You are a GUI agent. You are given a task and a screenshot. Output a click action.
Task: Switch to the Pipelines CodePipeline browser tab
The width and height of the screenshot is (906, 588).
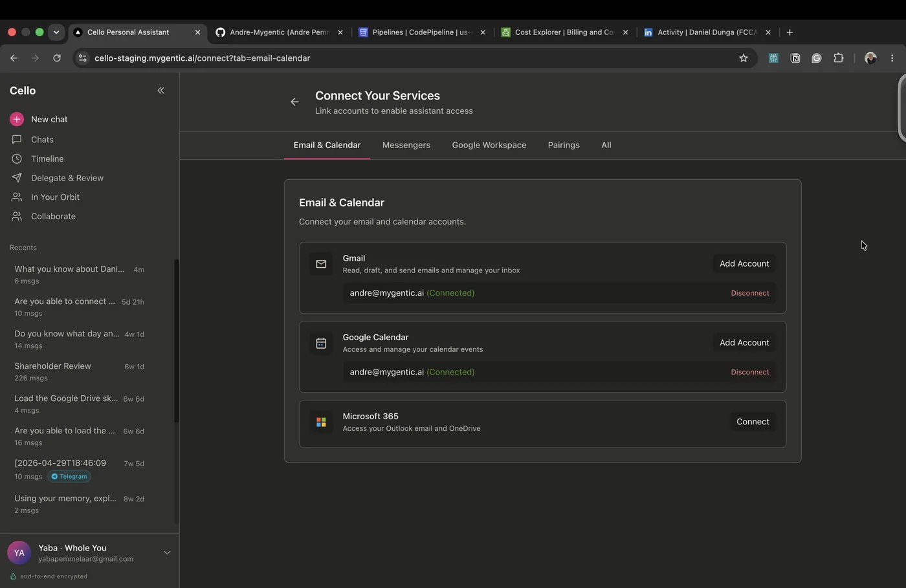[x=421, y=32]
